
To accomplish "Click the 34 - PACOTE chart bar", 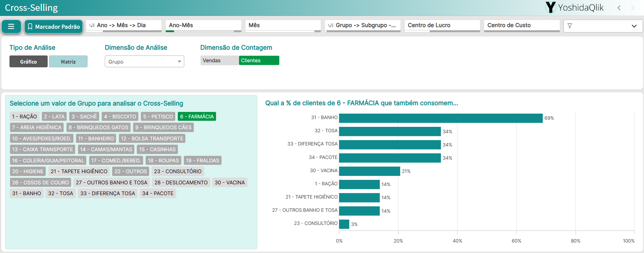I will (390, 158).
